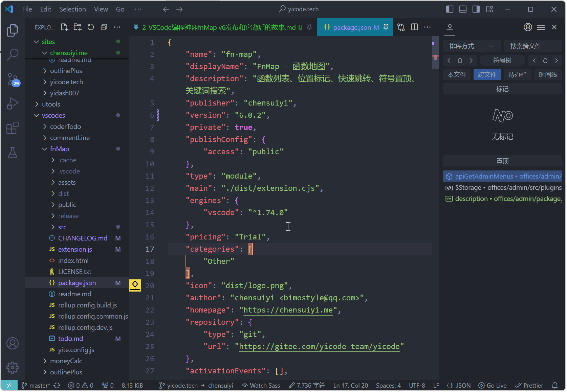Select the fnMap panel tab icon
This screenshot has height=392, width=567.
point(450,27)
